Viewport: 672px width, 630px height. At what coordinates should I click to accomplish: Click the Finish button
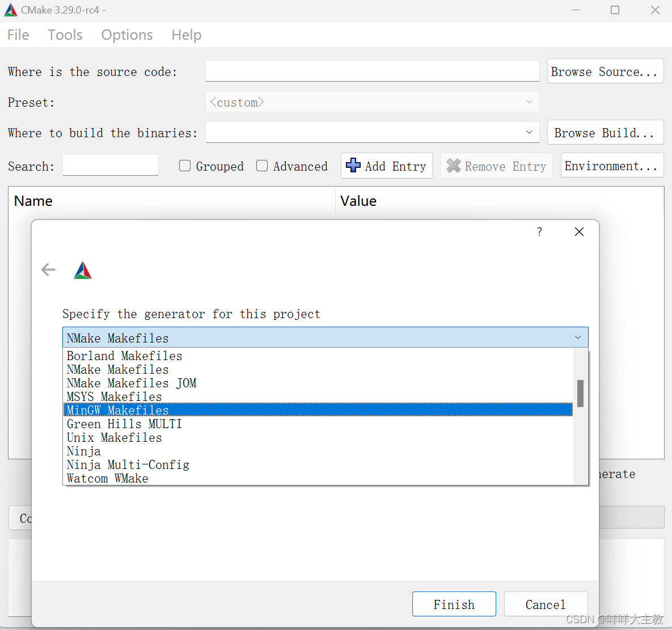coord(454,603)
